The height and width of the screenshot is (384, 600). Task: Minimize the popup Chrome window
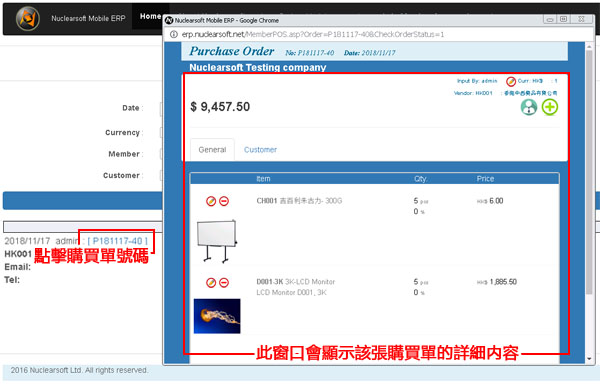pos(550,19)
